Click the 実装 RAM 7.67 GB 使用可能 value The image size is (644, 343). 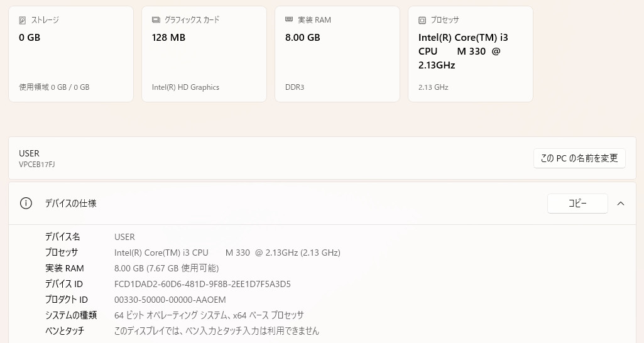point(166,268)
